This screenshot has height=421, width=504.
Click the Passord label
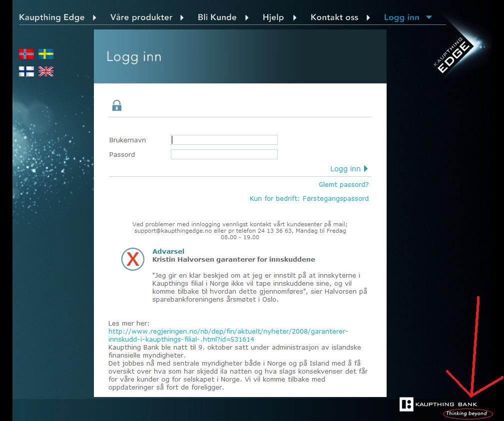[122, 155]
